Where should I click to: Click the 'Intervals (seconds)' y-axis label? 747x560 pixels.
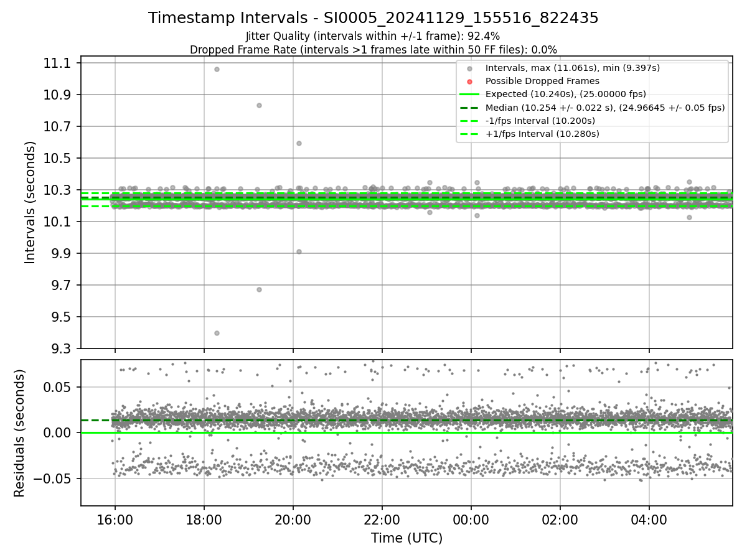pyautogui.click(x=31, y=202)
